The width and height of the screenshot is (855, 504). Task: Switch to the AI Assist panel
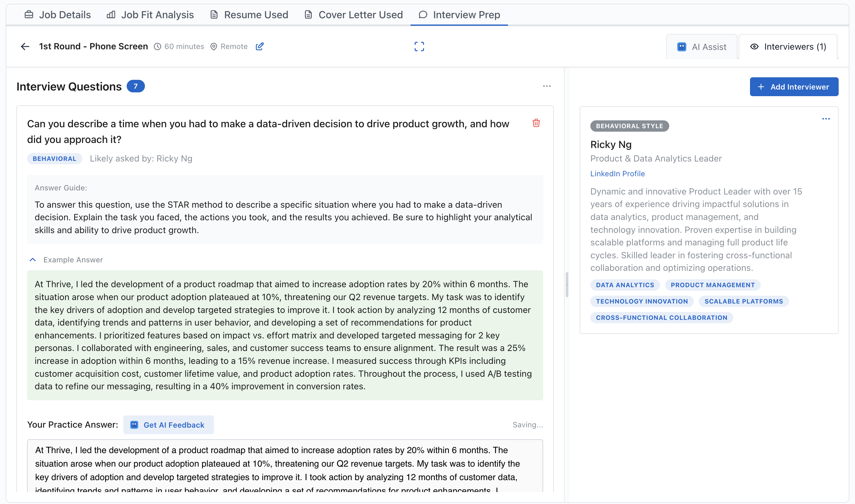point(702,47)
